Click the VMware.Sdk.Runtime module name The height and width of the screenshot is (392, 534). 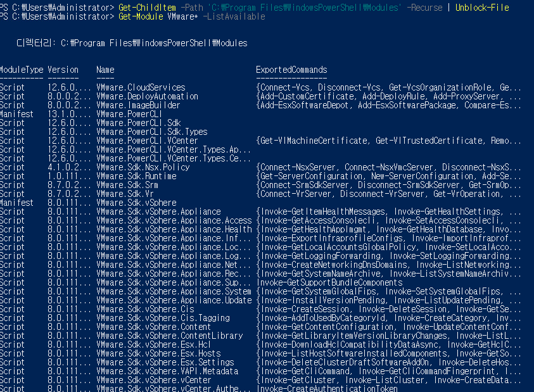click(x=136, y=176)
